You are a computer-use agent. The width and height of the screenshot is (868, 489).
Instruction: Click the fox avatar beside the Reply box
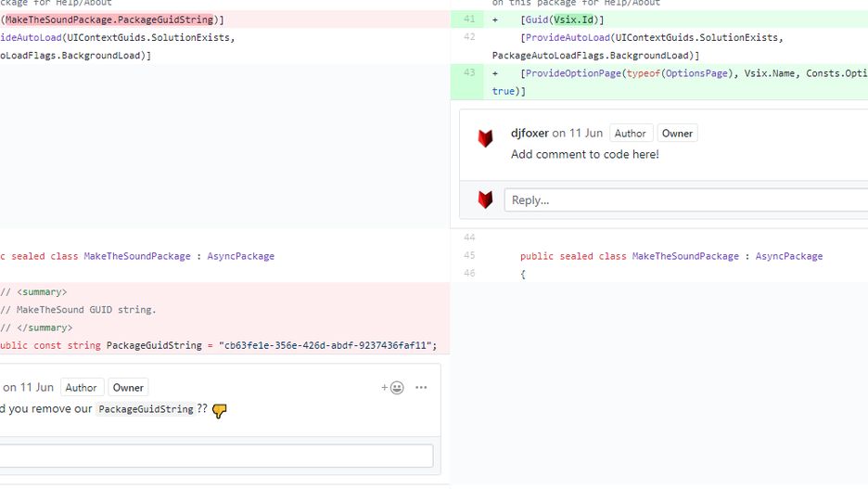[486, 199]
